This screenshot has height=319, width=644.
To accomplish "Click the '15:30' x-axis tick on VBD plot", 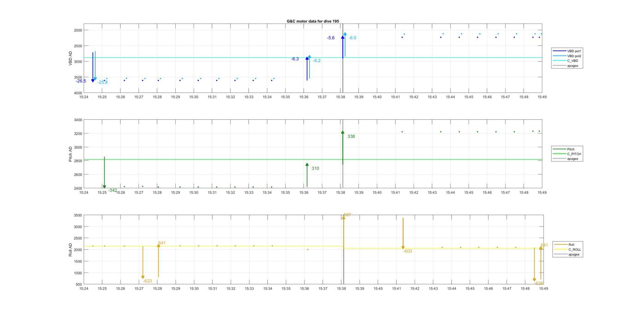I will point(194,97).
